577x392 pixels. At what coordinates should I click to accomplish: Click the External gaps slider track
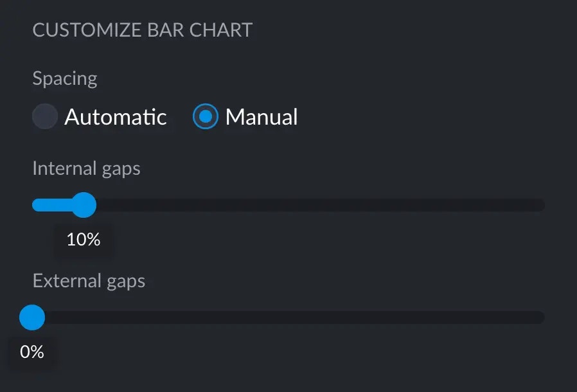[289, 317]
